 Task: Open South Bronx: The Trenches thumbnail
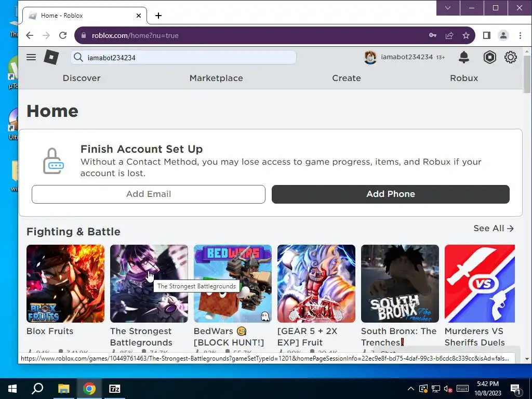[400, 284]
